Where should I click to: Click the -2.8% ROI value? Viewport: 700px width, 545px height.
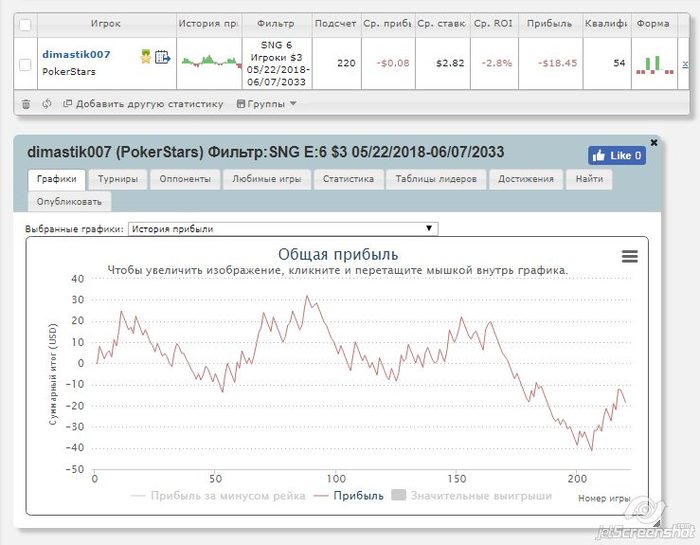click(x=497, y=63)
